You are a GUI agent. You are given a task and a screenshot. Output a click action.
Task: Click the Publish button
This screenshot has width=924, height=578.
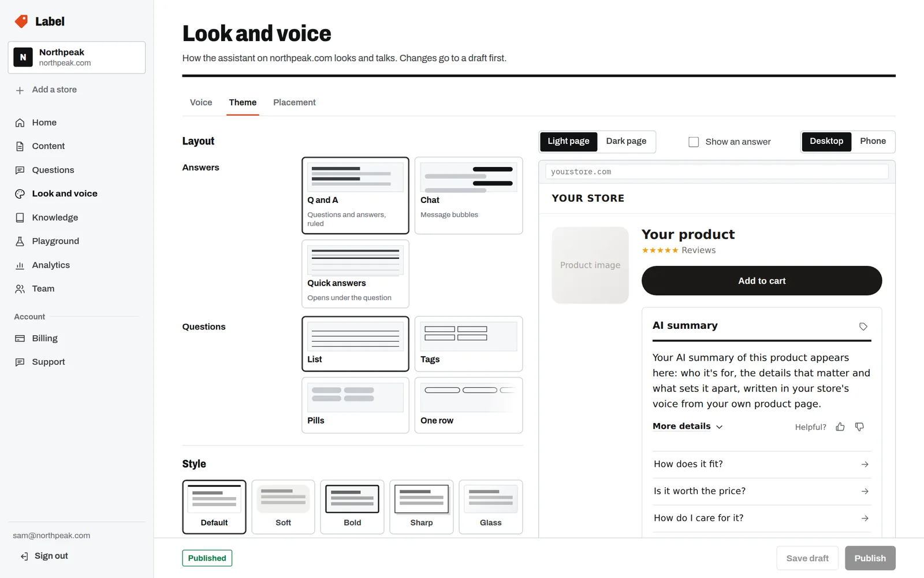pyautogui.click(x=870, y=558)
